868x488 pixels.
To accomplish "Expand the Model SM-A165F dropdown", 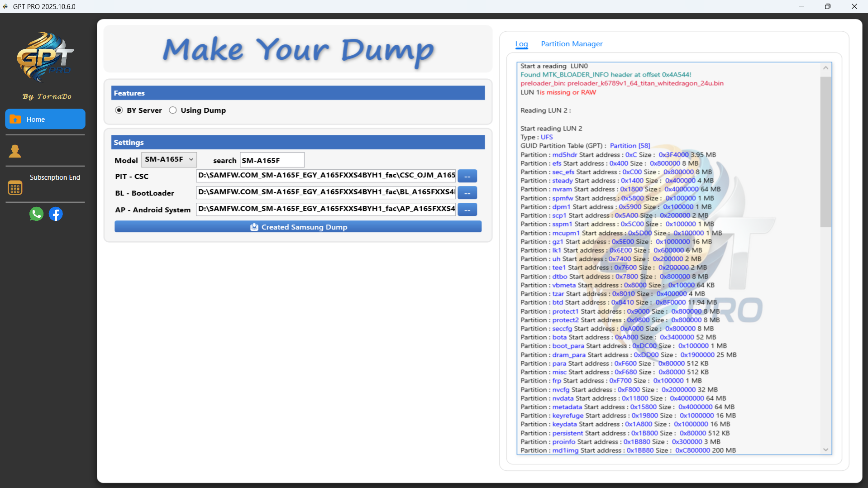I will [x=169, y=159].
